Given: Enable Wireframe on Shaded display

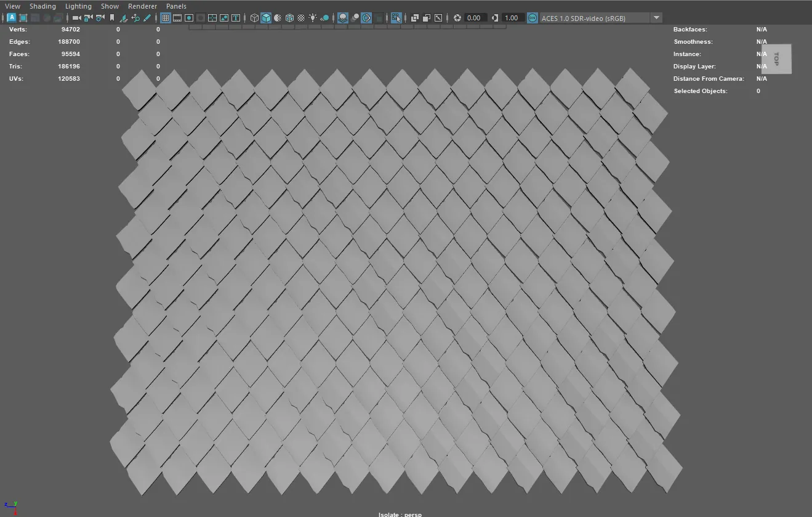Looking at the screenshot, I should [x=289, y=18].
